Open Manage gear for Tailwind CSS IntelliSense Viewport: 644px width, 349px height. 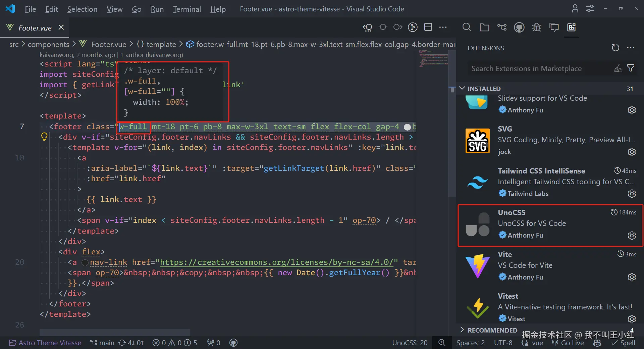632,194
